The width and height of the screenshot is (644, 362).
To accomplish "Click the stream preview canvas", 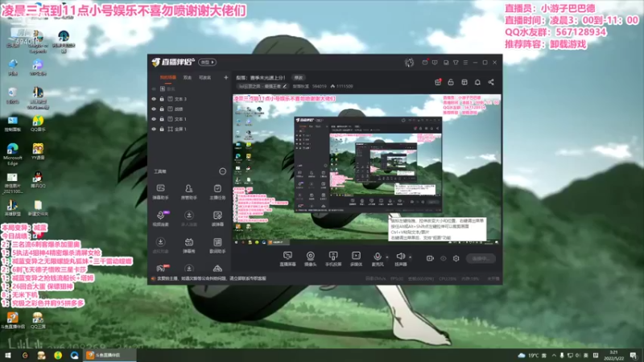I will coord(366,170).
